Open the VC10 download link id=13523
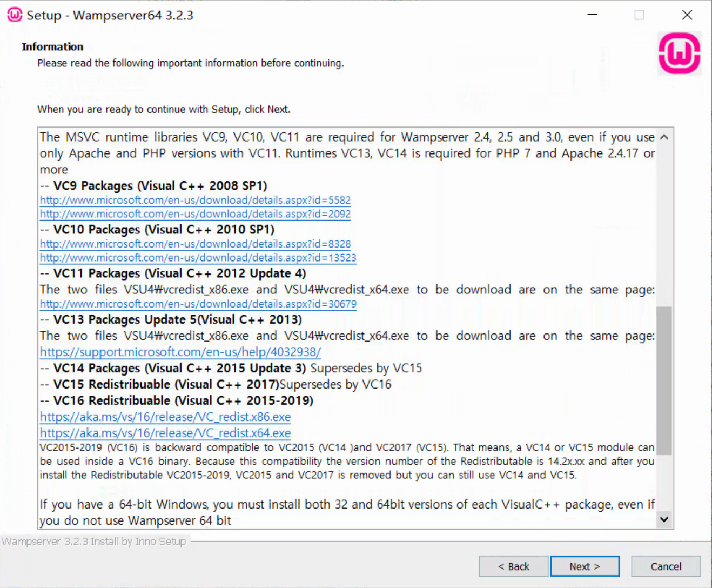Viewport: 712px width, 588px height. coord(198,258)
